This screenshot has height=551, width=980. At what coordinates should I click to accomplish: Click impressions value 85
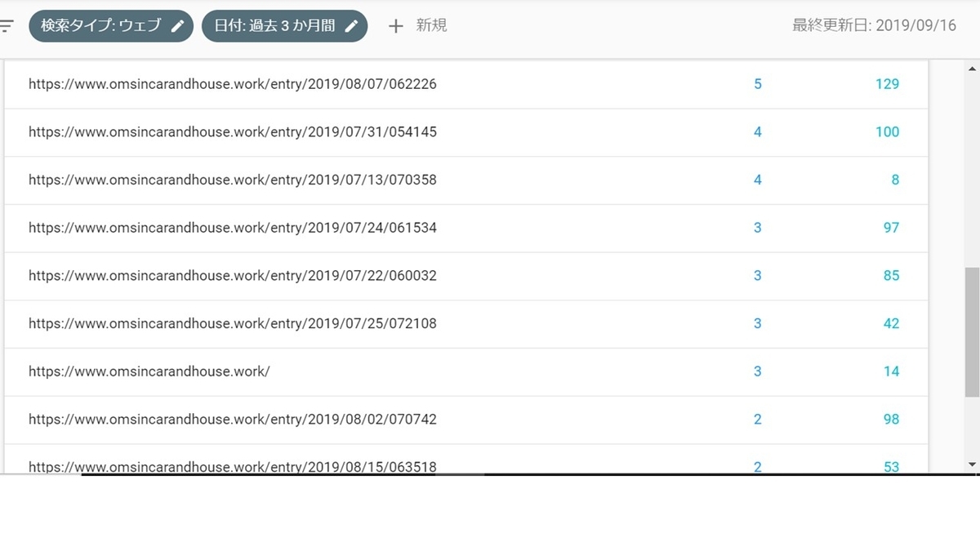coord(891,276)
